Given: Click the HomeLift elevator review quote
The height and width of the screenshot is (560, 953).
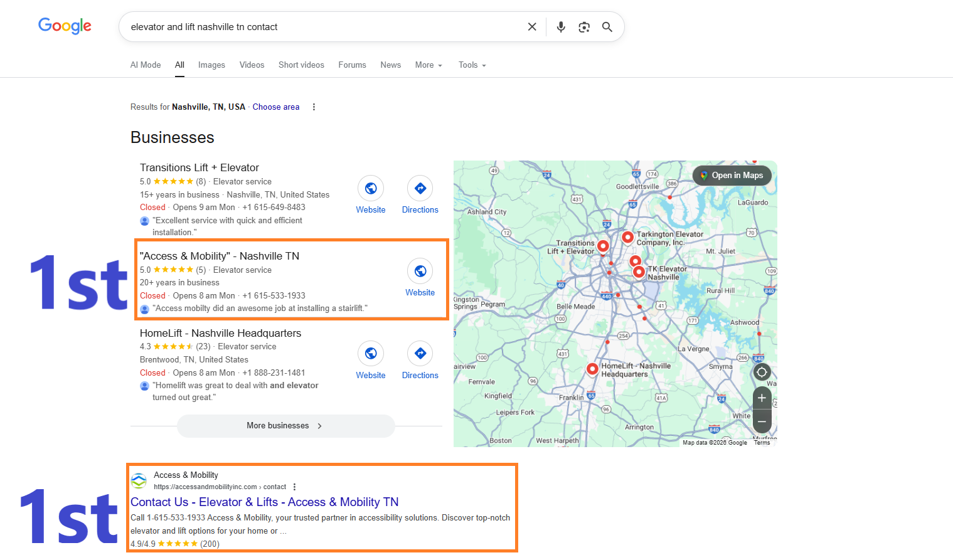Looking at the screenshot, I should tap(235, 392).
